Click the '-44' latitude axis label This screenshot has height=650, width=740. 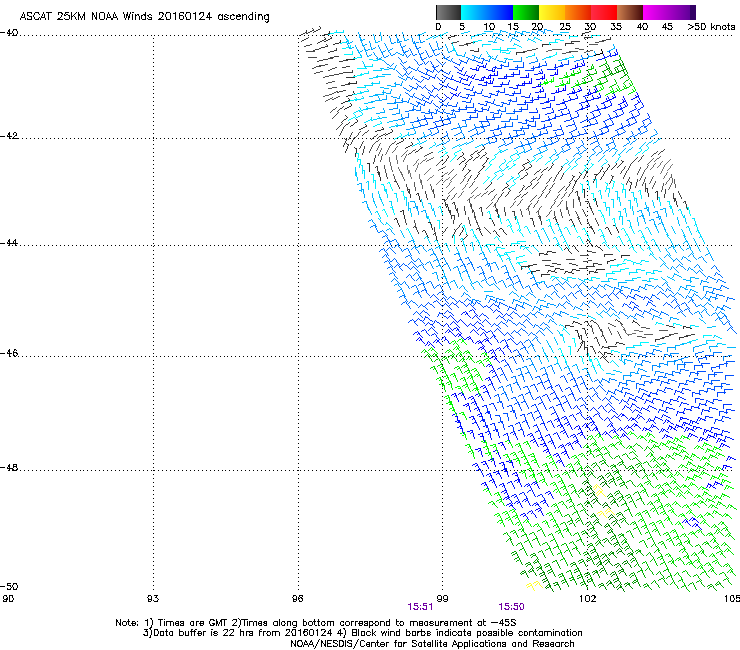pyautogui.click(x=9, y=243)
